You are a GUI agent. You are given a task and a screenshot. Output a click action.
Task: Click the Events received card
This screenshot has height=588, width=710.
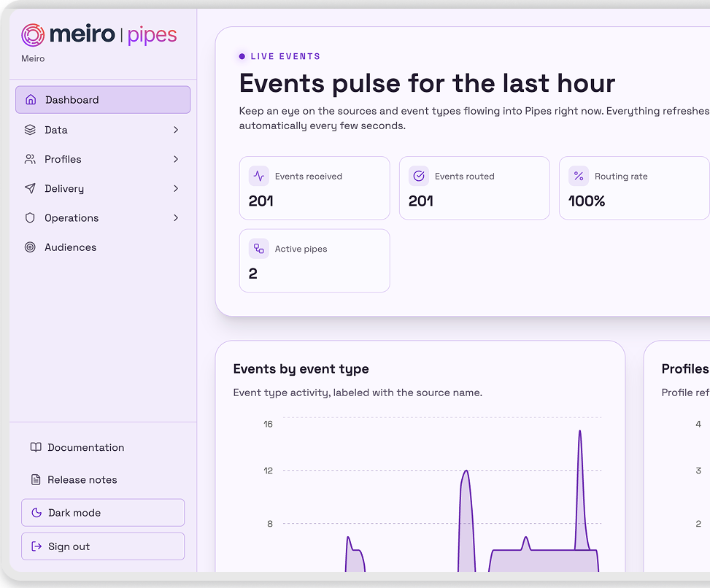pos(315,187)
